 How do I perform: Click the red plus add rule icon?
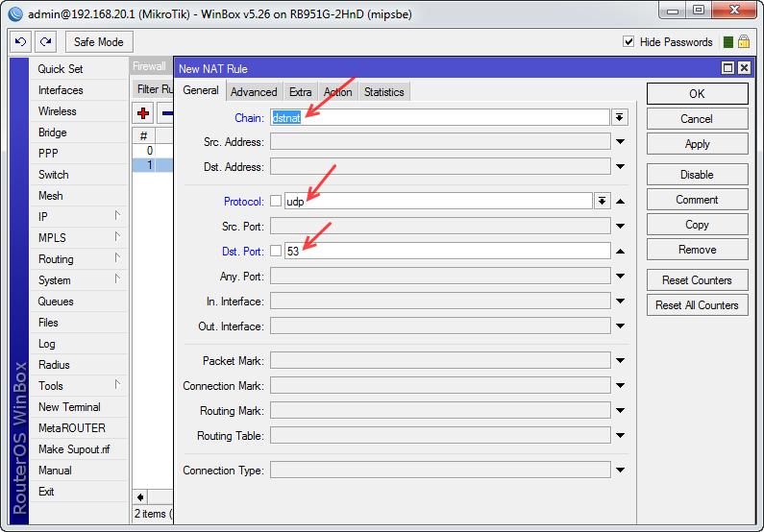143,113
